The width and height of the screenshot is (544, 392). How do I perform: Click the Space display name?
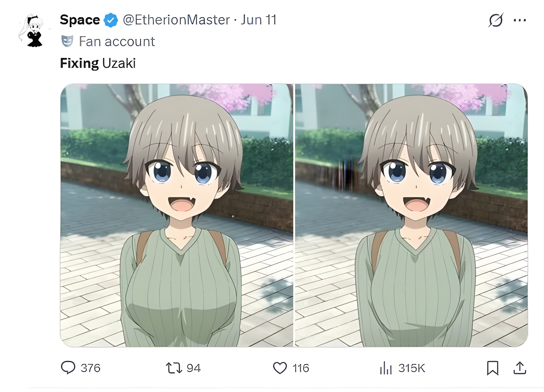(80, 20)
